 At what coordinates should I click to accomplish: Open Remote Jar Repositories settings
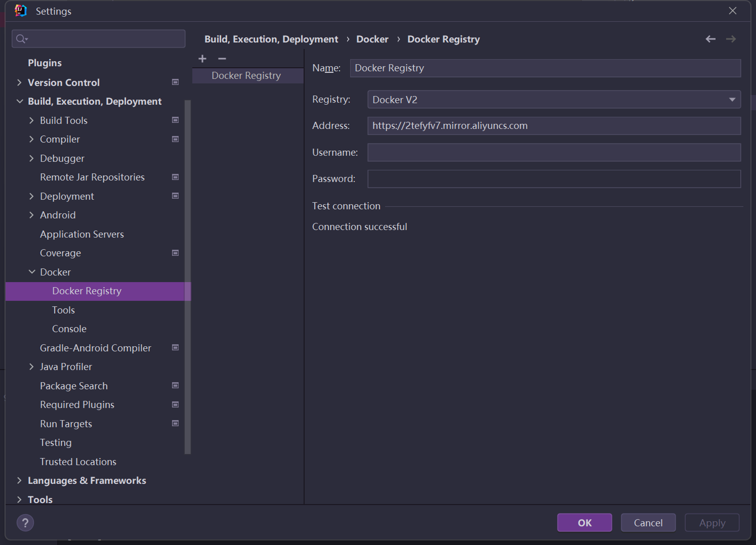point(92,177)
